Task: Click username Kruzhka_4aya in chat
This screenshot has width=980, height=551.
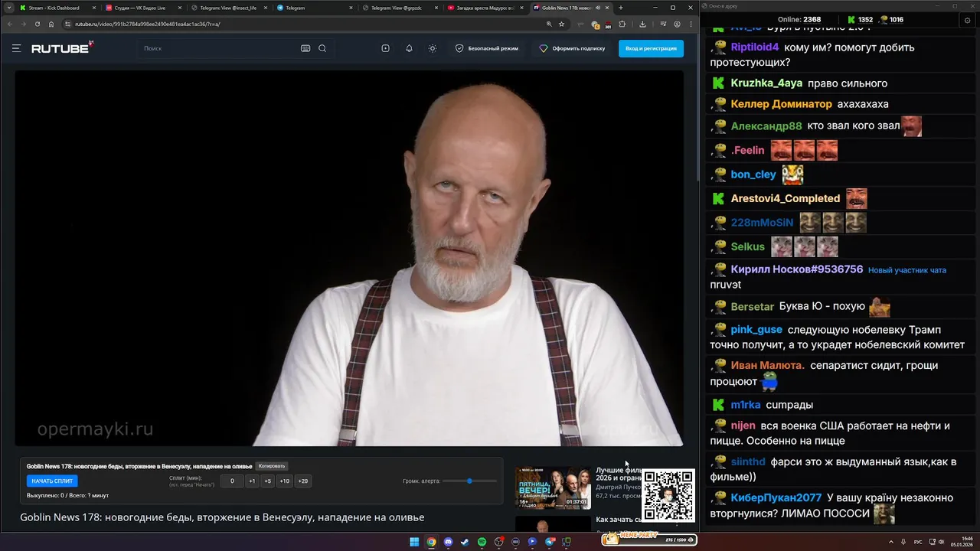Action: pyautogui.click(x=766, y=83)
